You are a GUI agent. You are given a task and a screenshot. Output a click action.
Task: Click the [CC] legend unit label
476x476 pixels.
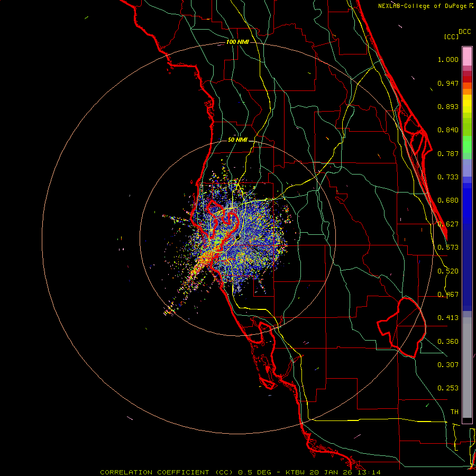coord(451,36)
